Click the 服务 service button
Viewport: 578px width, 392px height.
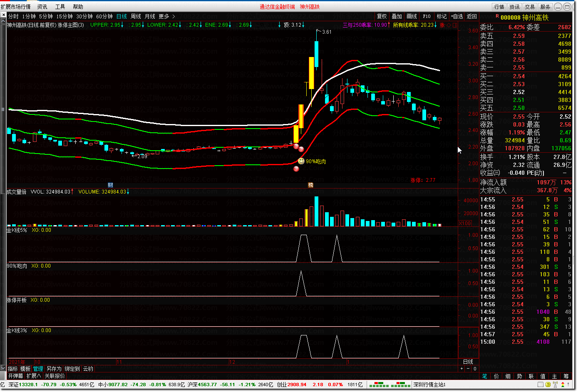pos(545,7)
